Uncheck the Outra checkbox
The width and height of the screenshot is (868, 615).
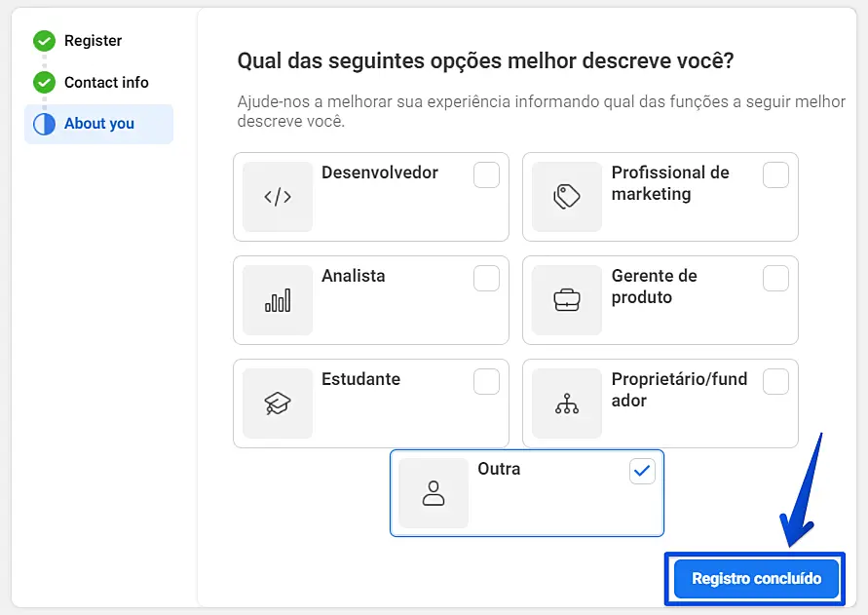(x=643, y=472)
